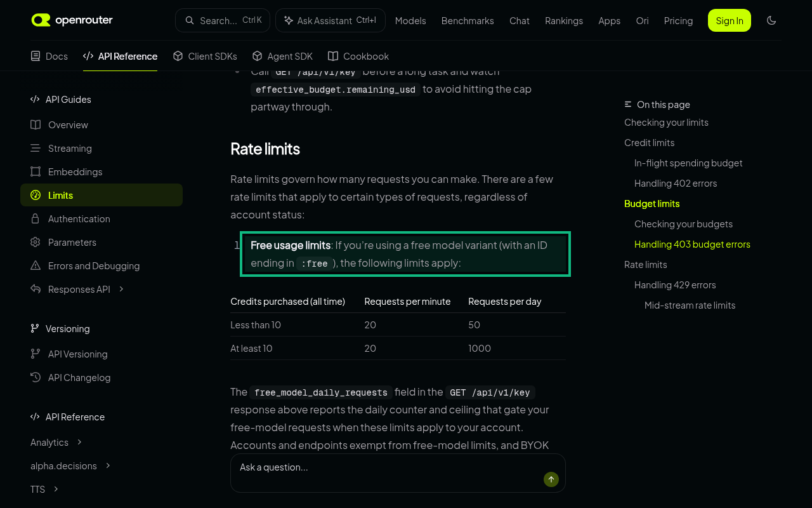Submit question with arrow button
This screenshot has height=508, width=812.
coord(551,479)
